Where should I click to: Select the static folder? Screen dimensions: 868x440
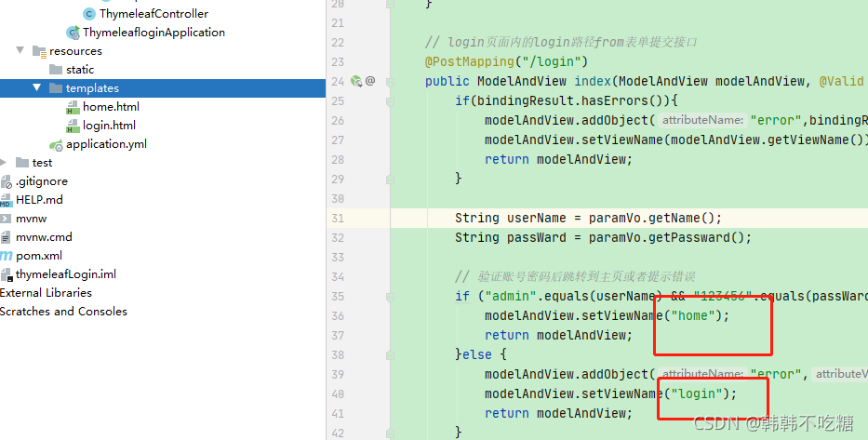click(x=80, y=70)
